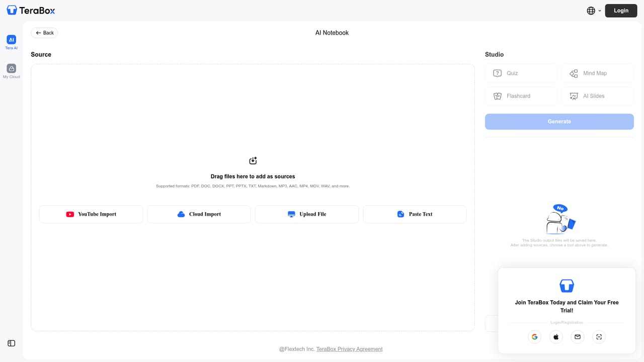
Task: Sign in with email icon
Action: 578,337
